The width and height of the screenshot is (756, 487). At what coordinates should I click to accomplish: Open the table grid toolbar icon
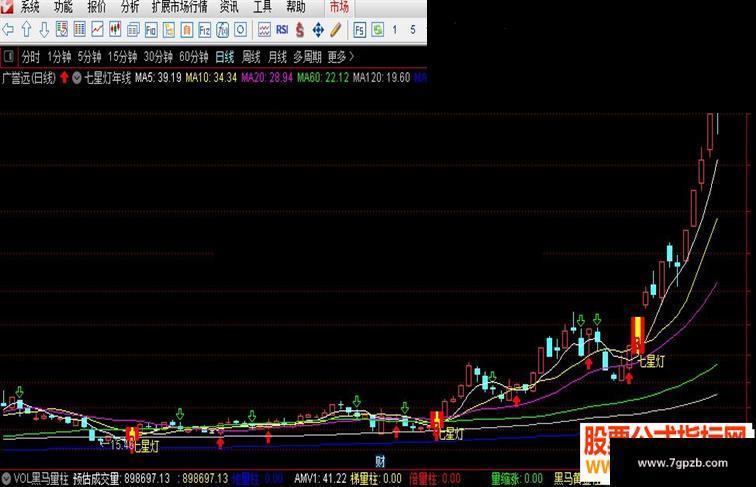tap(80, 30)
